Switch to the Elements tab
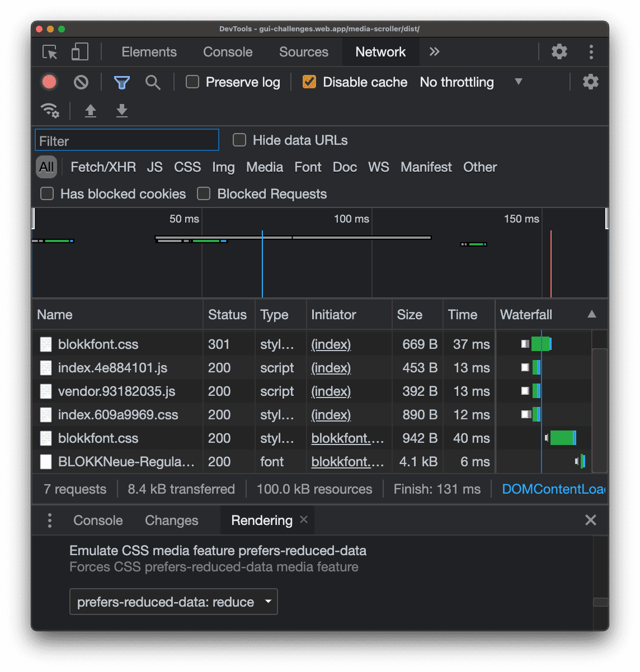This screenshot has height=672, width=640. [149, 52]
